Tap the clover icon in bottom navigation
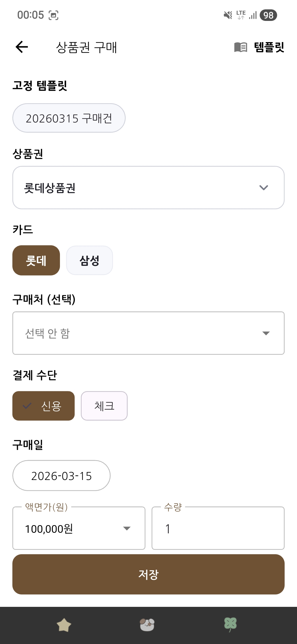 tap(230, 624)
